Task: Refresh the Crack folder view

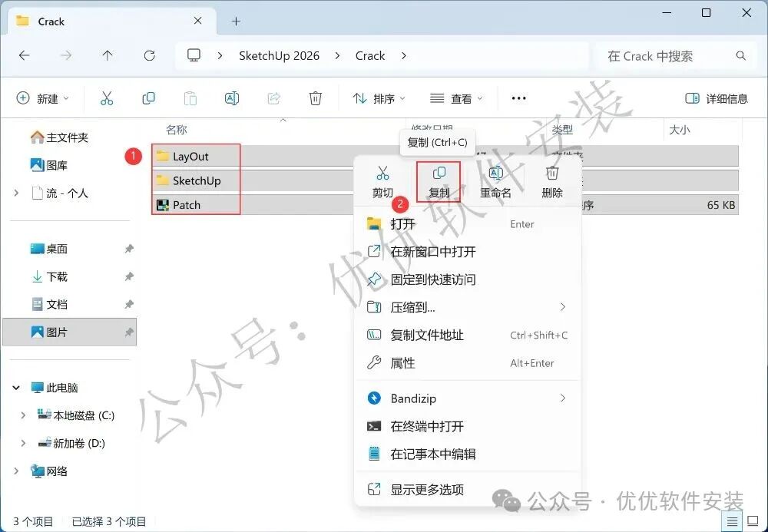Action: point(150,56)
